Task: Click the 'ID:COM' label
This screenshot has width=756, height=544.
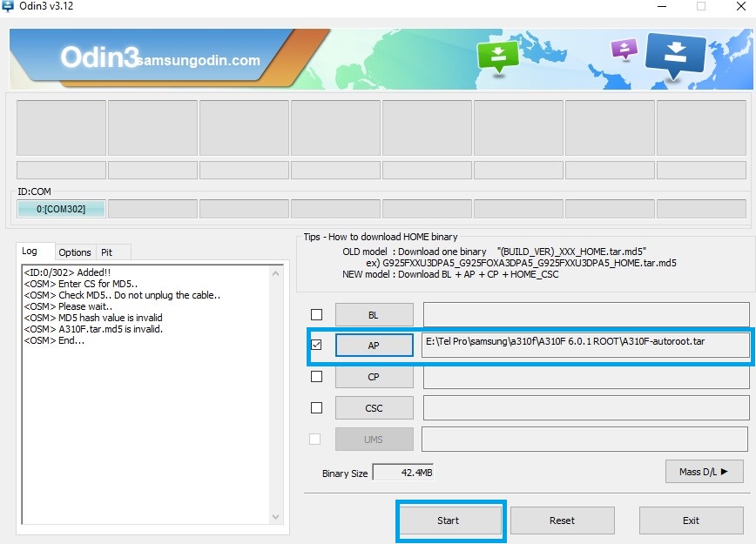Action: pyautogui.click(x=34, y=191)
